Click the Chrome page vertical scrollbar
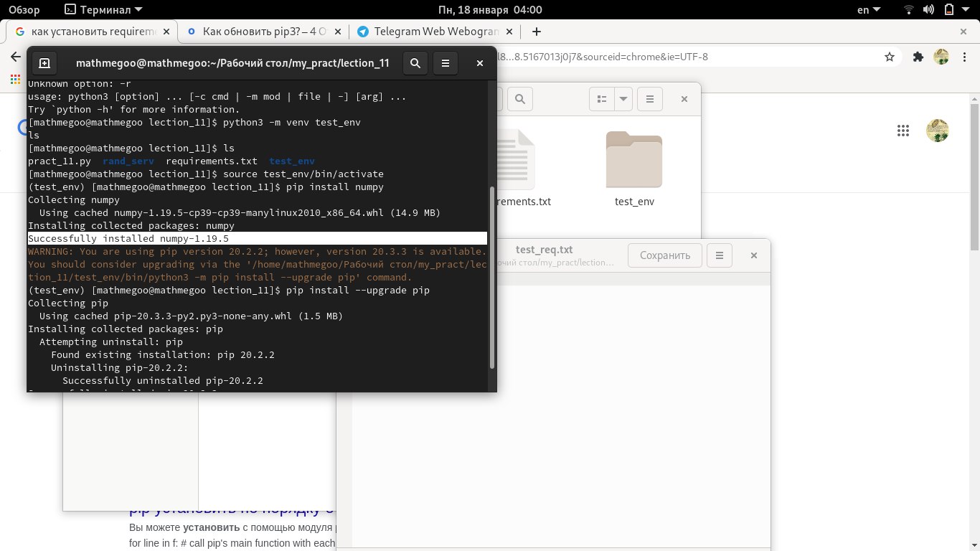980x551 pixels. tap(974, 176)
